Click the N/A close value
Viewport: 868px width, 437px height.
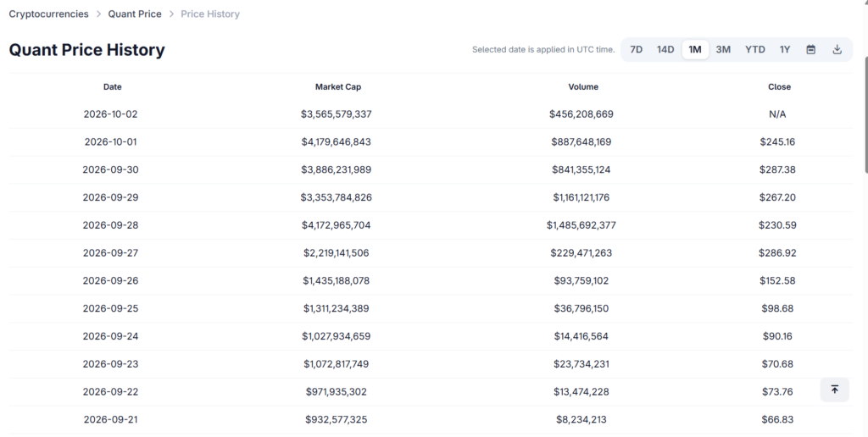[777, 114]
